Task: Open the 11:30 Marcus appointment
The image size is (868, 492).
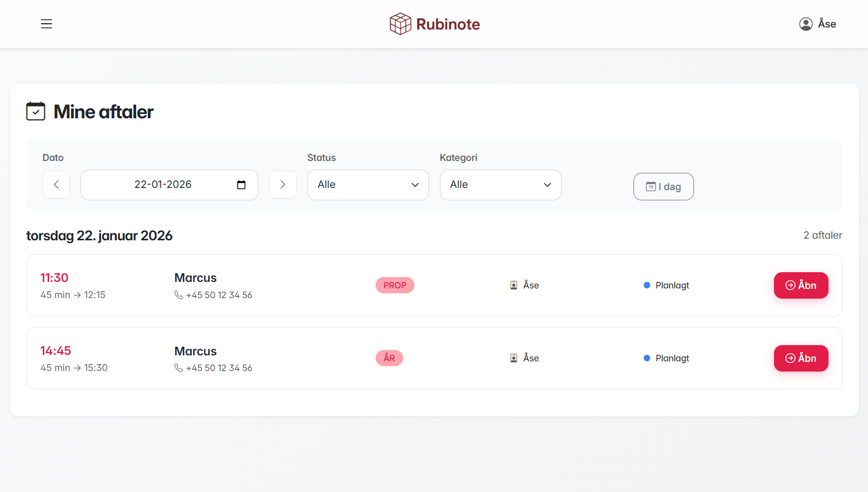Action: (x=800, y=285)
